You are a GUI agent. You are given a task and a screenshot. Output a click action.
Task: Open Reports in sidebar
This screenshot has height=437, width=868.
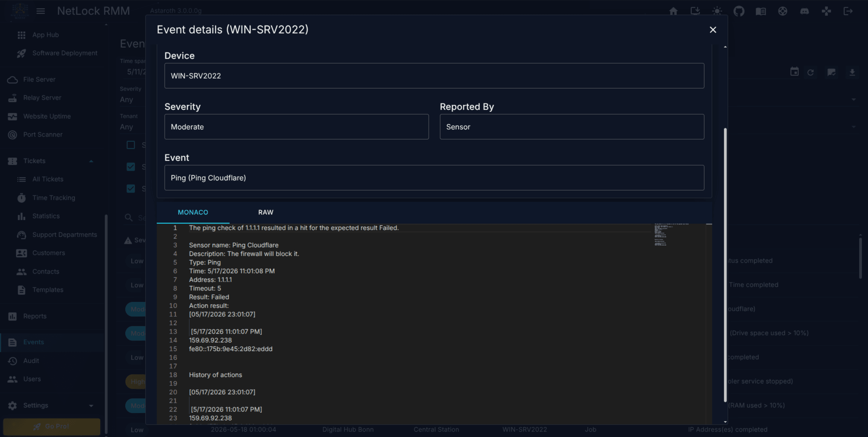click(x=35, y=316)
